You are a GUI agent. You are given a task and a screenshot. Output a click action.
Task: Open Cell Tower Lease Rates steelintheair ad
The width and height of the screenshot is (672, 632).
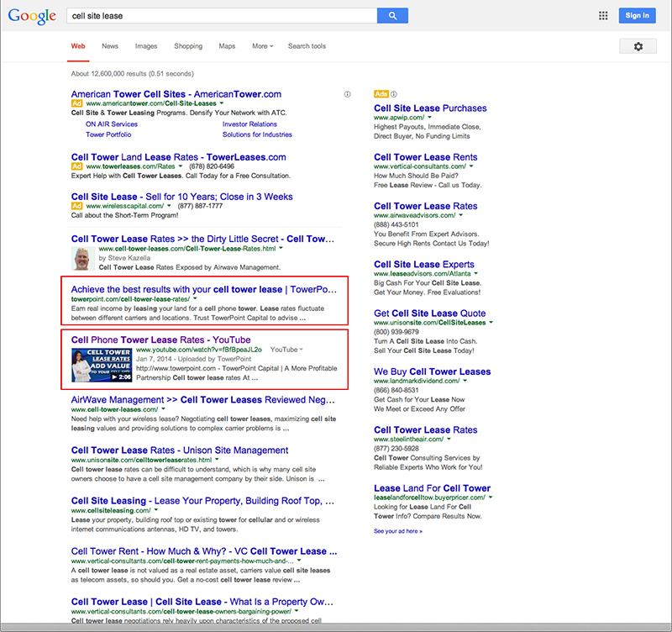click(x=426, y=429)
